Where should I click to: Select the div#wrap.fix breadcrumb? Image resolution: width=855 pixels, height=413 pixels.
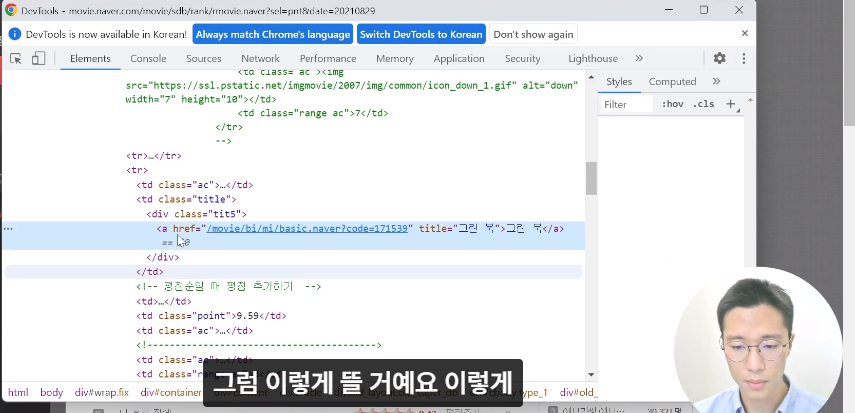[x=102, y=392]
